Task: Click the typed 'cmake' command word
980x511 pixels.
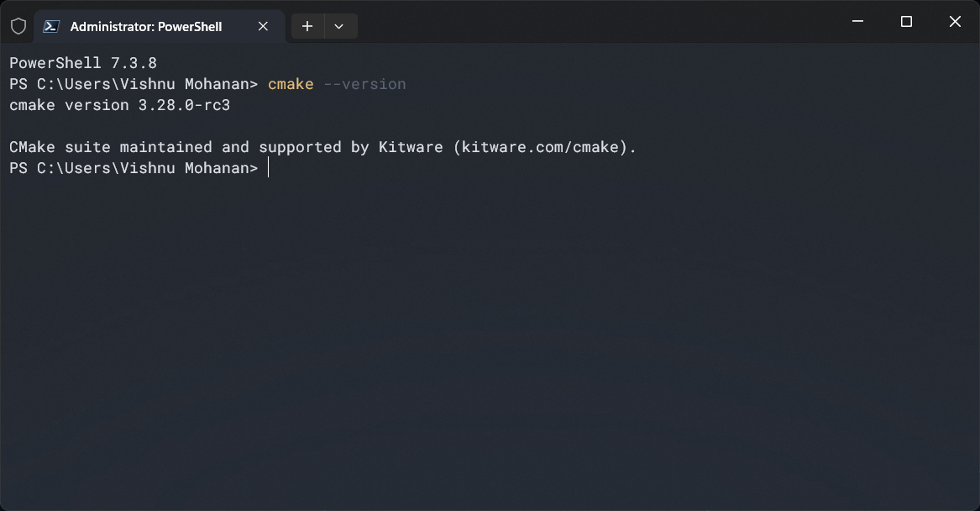Action: point(291,84)
